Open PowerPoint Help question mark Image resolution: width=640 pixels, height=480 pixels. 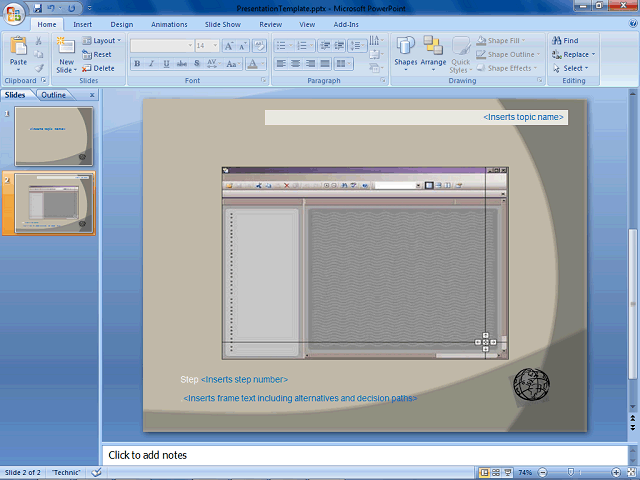click(633, 24)
